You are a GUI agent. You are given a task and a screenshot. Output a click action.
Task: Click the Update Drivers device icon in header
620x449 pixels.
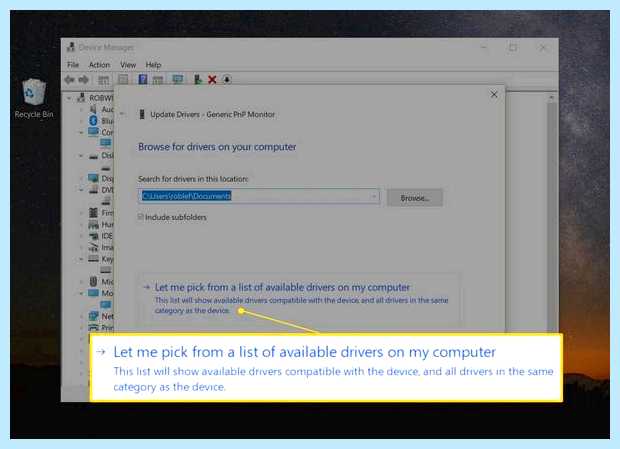point(142,115)
